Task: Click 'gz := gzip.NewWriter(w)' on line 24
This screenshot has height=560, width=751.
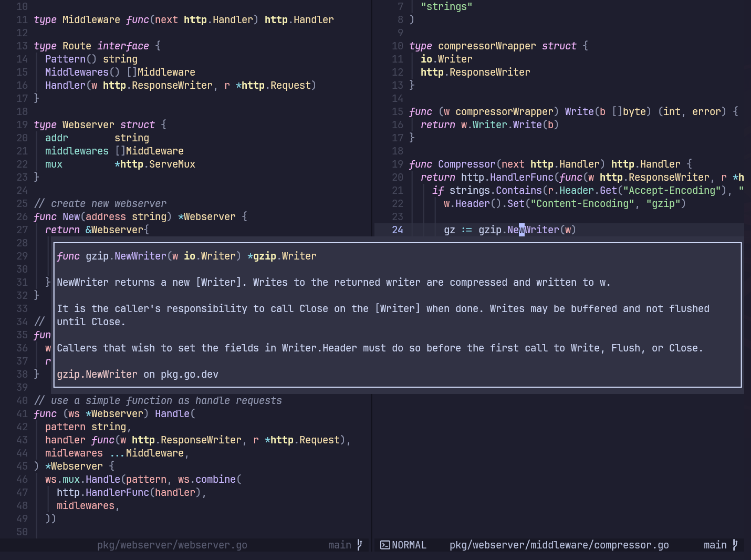Action: (510, 230)
